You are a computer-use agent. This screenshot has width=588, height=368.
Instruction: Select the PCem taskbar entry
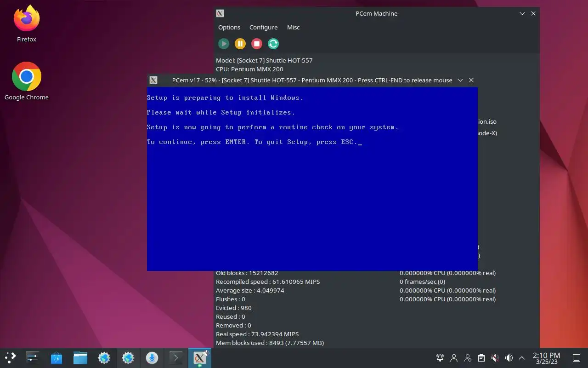(200, 357)
